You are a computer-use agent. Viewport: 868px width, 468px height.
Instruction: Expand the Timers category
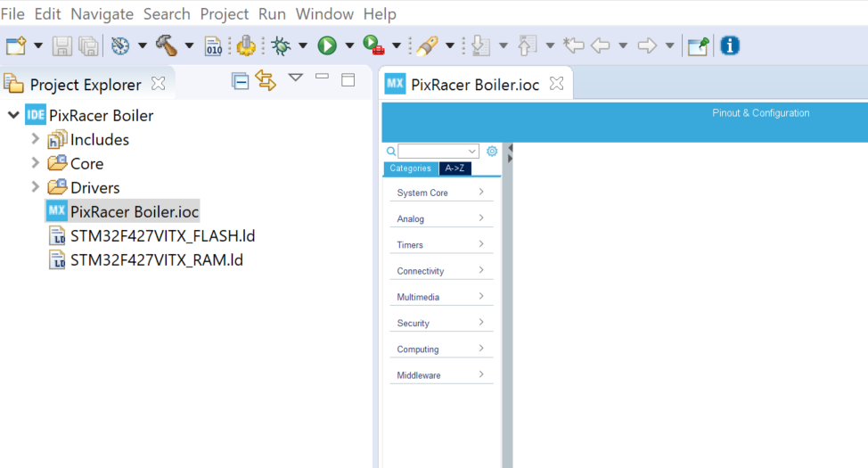coord(441,244)
